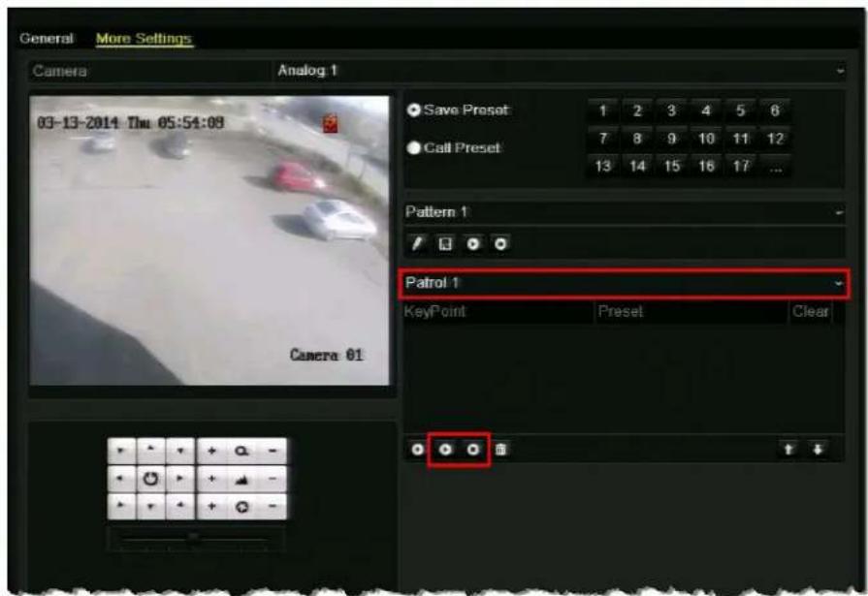
Task: Open the More Settings tab
Action: click(x=144, y=38)
